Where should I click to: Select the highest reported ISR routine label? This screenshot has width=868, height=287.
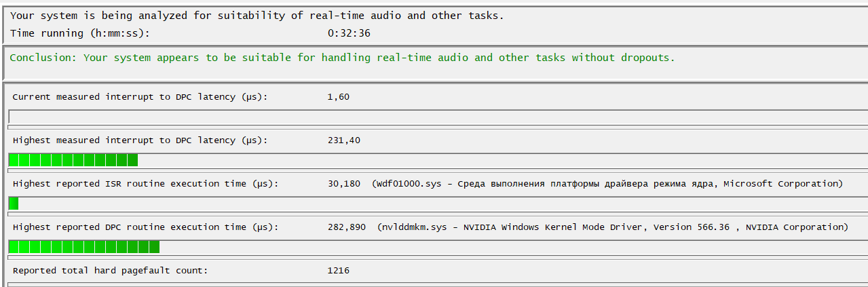pos(146,184)
